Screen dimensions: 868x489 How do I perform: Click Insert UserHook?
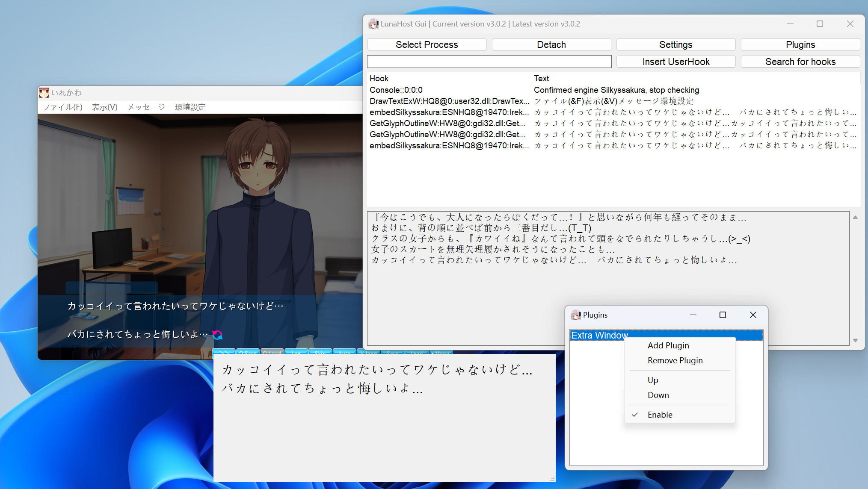tap(675, 62)
